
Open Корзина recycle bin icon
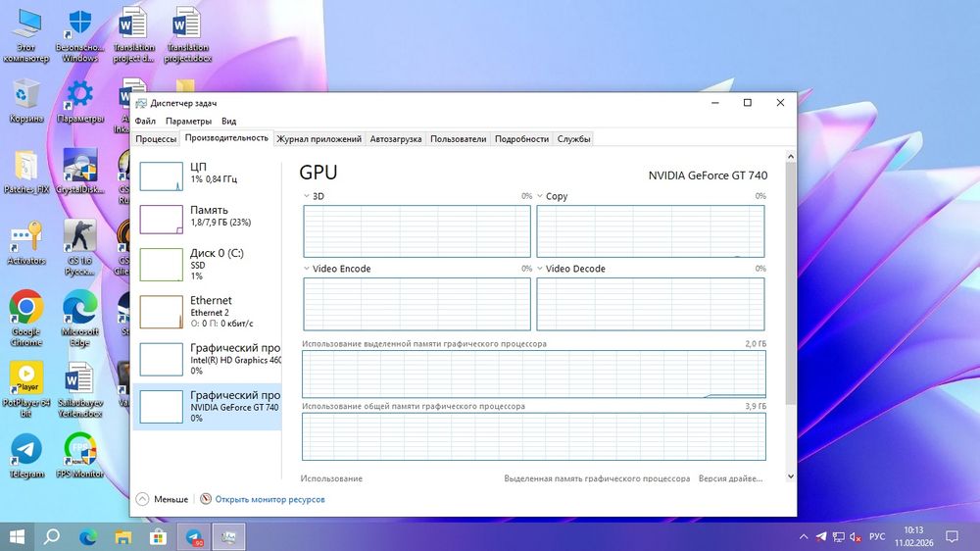25,100
